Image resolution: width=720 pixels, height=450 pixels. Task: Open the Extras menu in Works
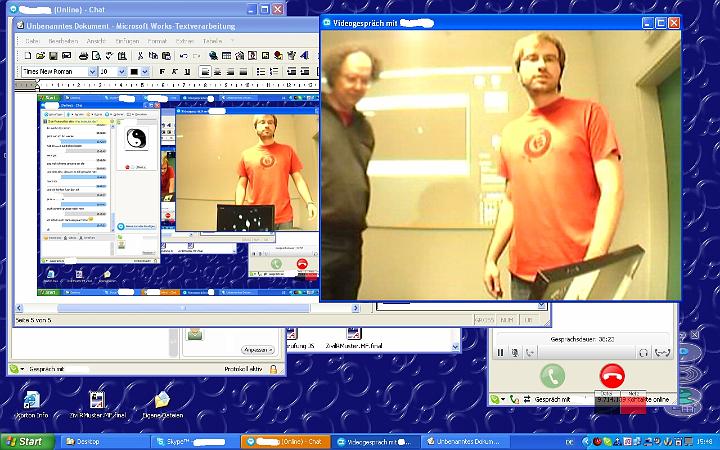185,41
